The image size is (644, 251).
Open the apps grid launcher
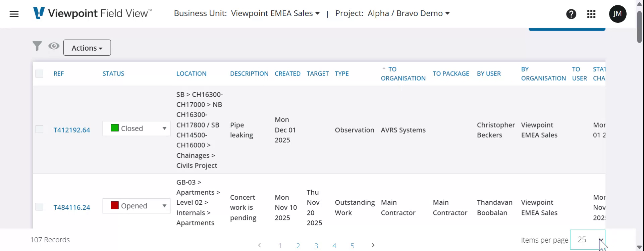click(591, 14)
